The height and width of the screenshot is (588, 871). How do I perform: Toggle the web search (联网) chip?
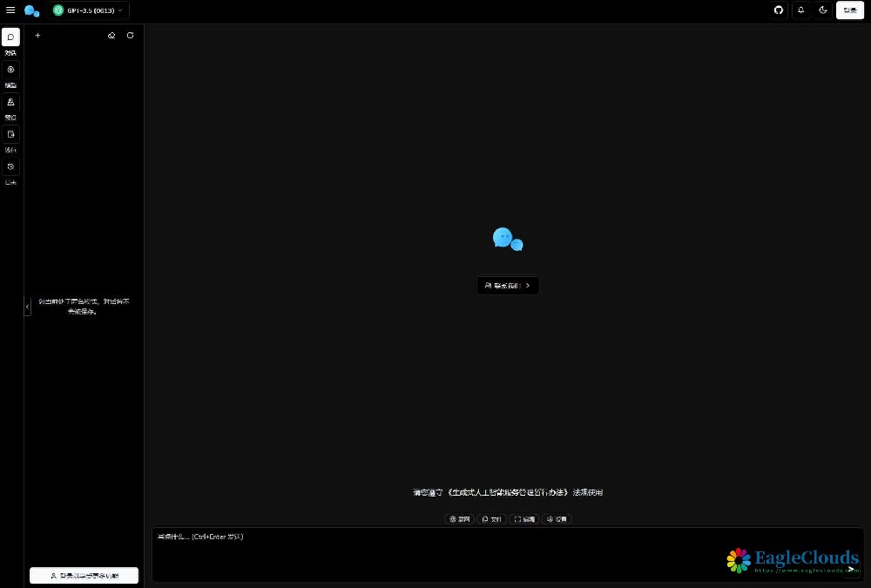click(x=459, y=519)
